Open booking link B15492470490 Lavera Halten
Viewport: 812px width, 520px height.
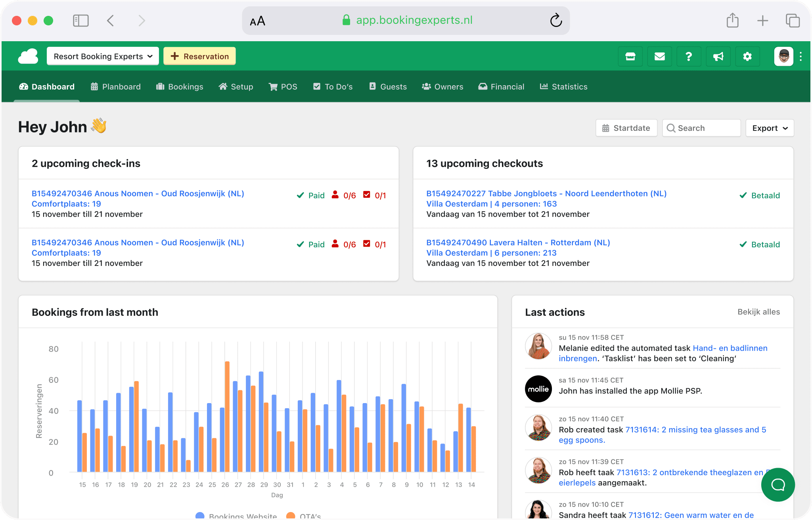(x=518, y=242)
